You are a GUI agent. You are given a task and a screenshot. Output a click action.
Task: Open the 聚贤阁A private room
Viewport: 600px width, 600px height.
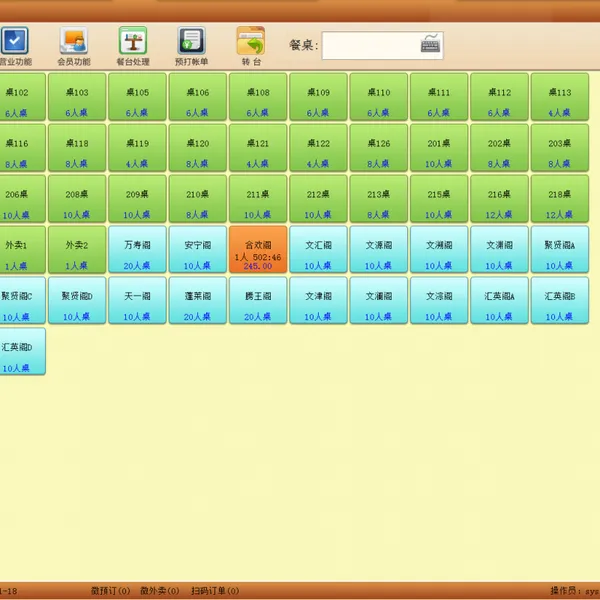[560, 249]
